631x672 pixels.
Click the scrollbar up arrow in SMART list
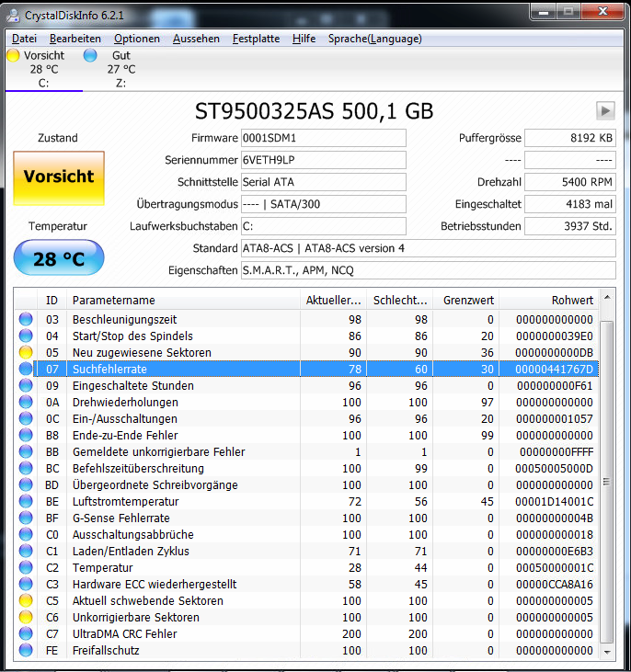tap(607, 298)
